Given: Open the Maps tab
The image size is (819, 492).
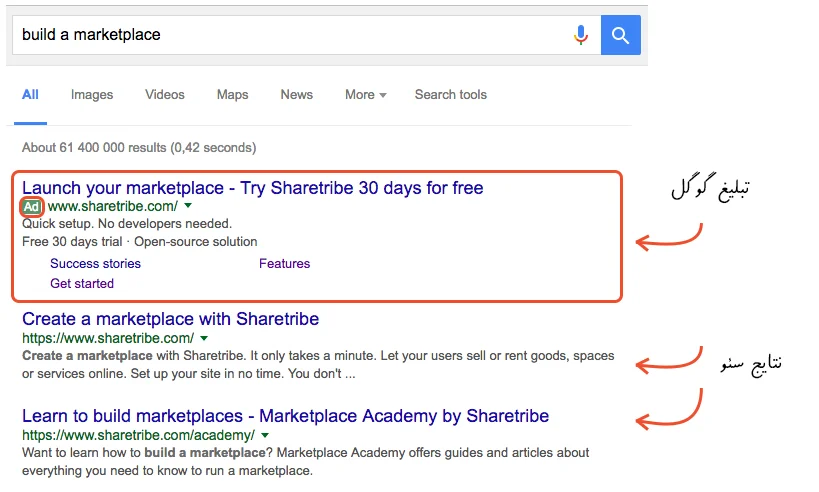Looking at the screenshot, I should pos(233,95).
